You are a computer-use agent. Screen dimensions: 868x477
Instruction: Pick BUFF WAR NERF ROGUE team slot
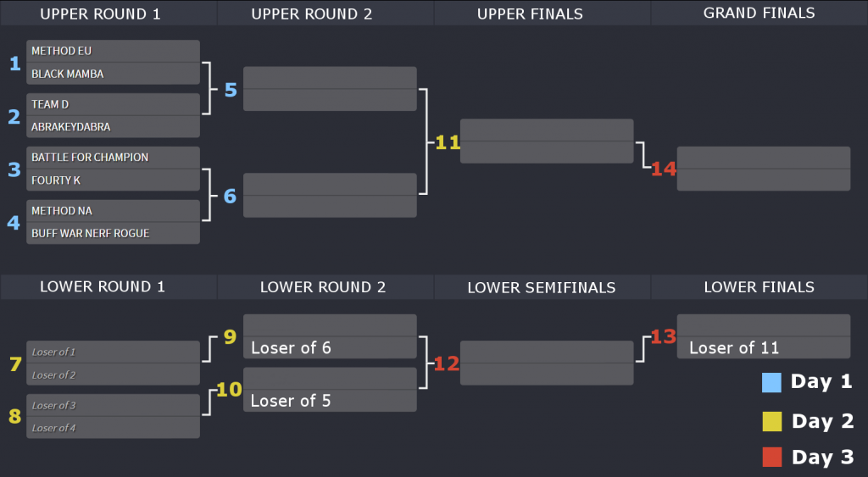113,233
